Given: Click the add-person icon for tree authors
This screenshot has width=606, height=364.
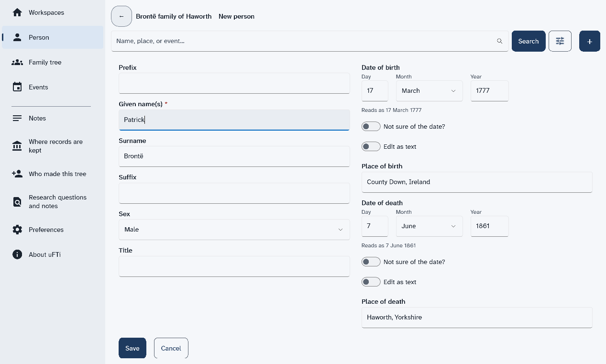Looking at the screenshot, I should (x=17, y=174).
